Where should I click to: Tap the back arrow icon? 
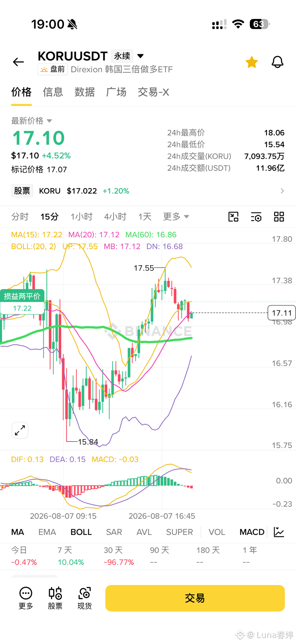18,62
